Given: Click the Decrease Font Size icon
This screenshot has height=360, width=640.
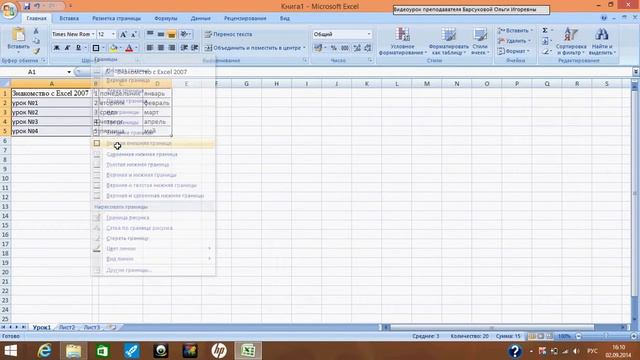Looking at the screenshot, I should 133,34.
